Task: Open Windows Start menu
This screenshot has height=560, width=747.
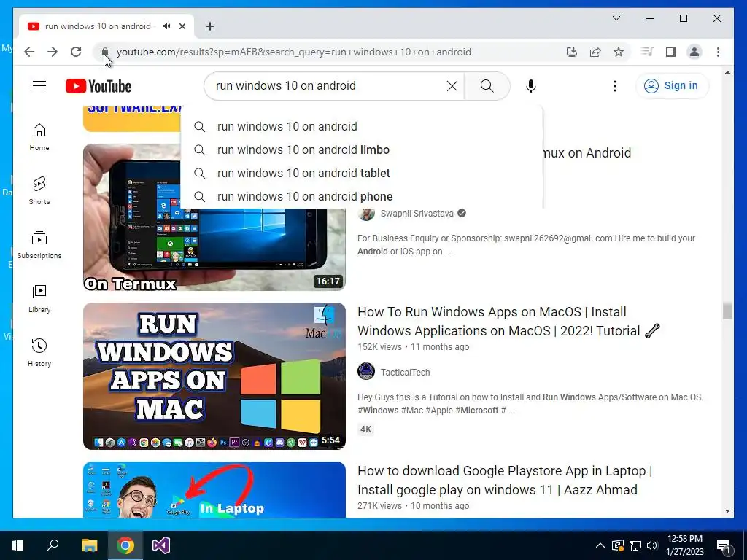Action: (18, 545)
